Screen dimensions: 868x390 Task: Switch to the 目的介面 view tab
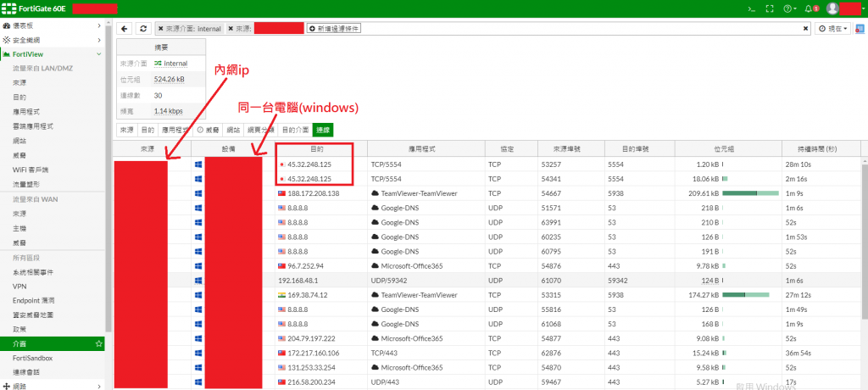click(295, 131)
